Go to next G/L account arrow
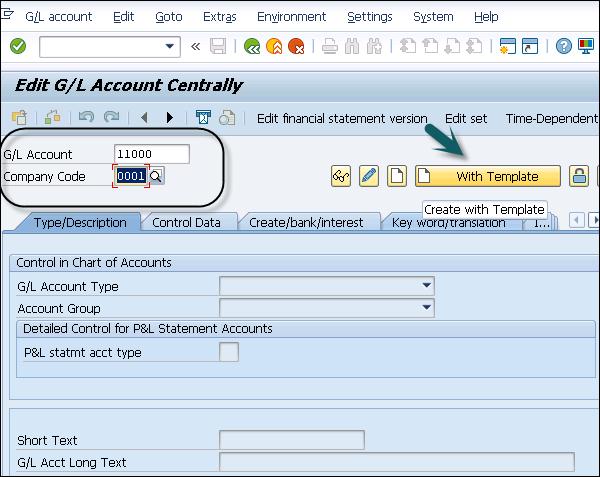The width and height of the screenshot is (600, 477). coord(170,117)
